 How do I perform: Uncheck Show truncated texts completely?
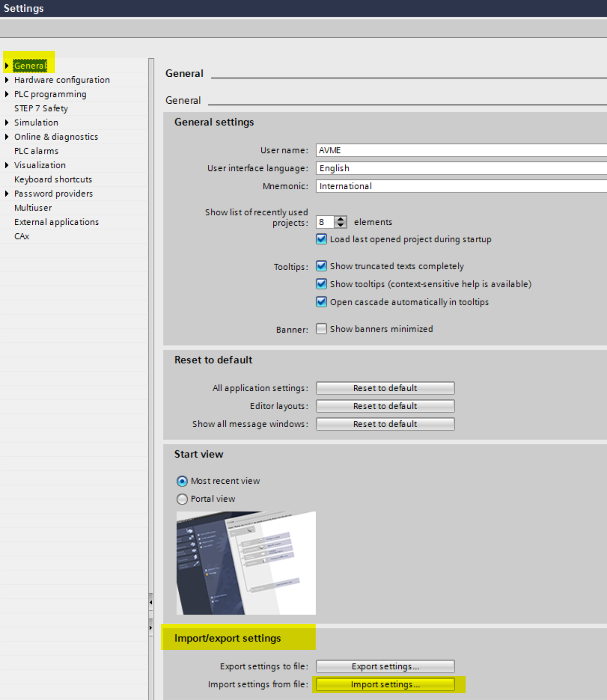pos(321,266)
